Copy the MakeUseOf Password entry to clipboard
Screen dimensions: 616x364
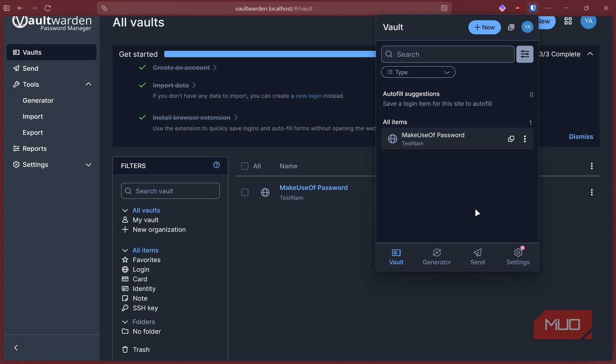point(511,138)
